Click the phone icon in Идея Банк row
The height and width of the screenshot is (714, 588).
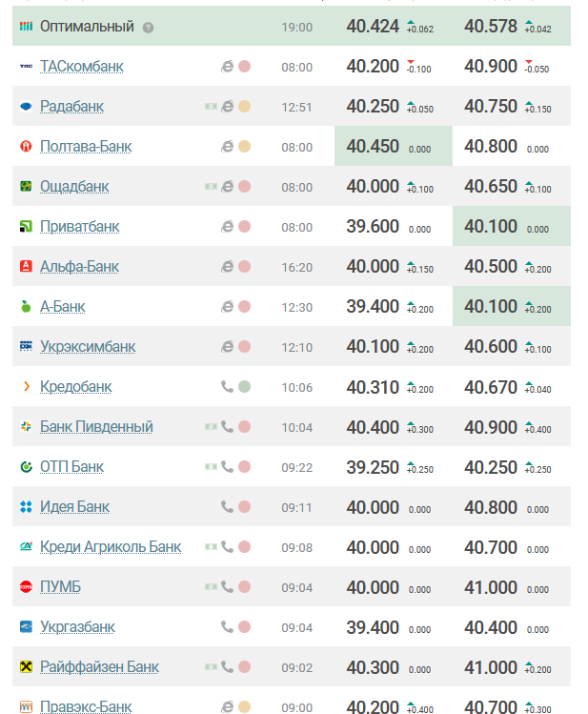coord(227,507)
